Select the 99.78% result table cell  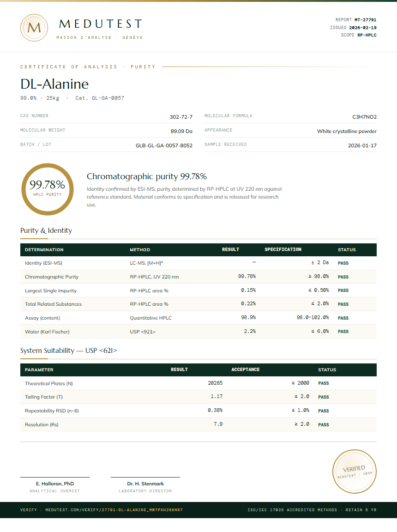247,277
